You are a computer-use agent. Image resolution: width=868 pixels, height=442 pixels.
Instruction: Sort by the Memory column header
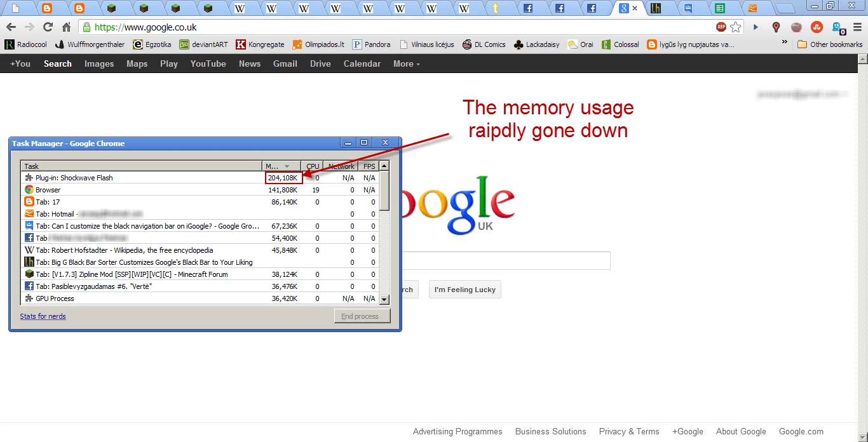point(280,166)
